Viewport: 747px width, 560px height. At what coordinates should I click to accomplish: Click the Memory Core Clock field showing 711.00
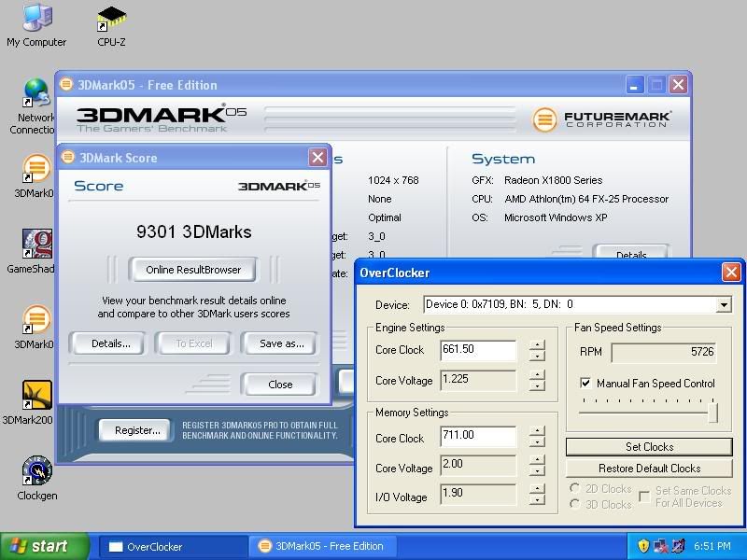tap(478, 436)
